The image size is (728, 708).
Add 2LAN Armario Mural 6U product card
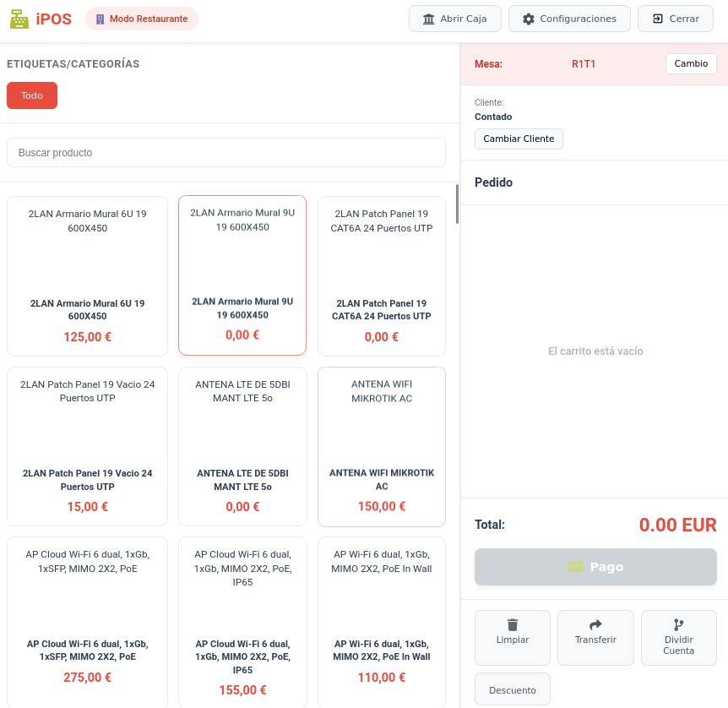pos(87,276)
